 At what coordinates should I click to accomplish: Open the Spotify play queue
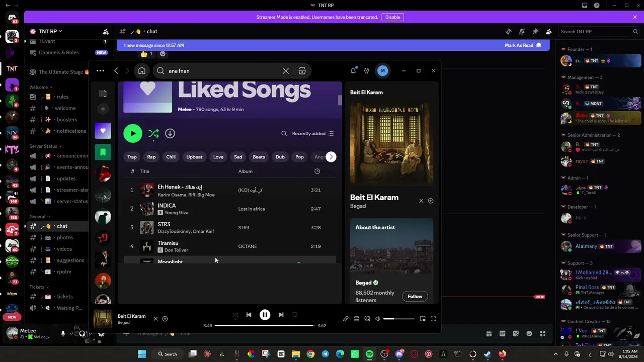[x=356, y=319]
